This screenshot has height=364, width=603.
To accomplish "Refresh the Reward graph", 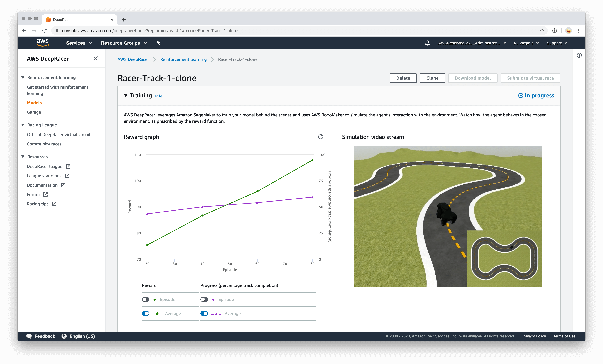I will pos(321,137).
